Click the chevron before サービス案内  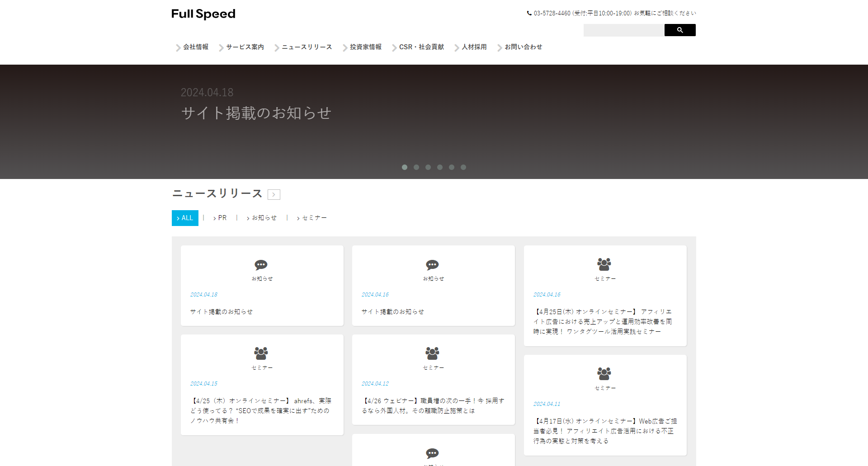pyautogui.click(x=221, y=47)
